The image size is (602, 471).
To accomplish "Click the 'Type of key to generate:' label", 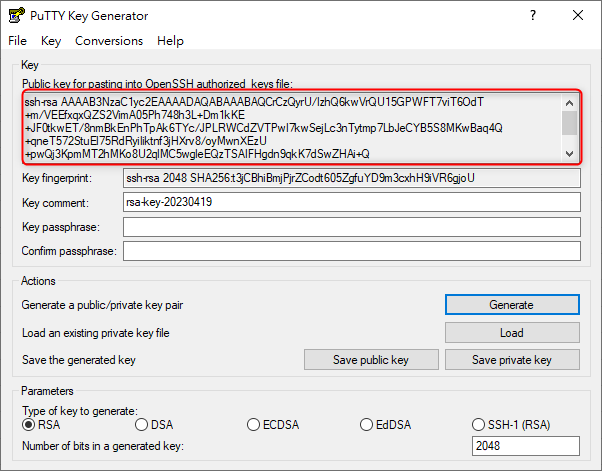I will (x=80, y=411).
